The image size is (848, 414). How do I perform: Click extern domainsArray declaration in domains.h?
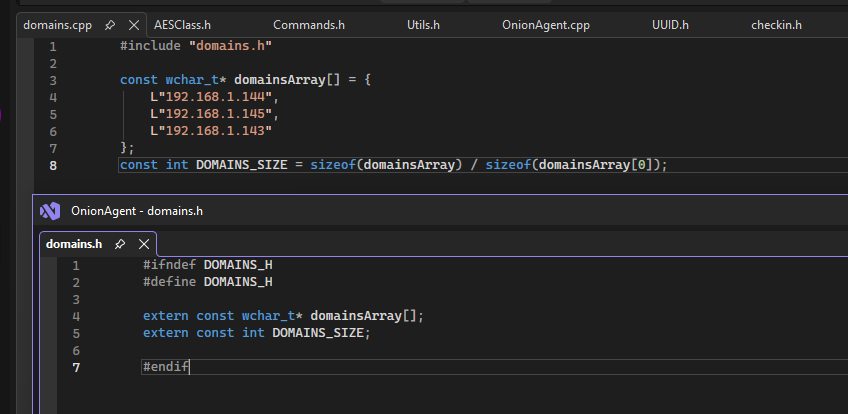tap(283, 316)
